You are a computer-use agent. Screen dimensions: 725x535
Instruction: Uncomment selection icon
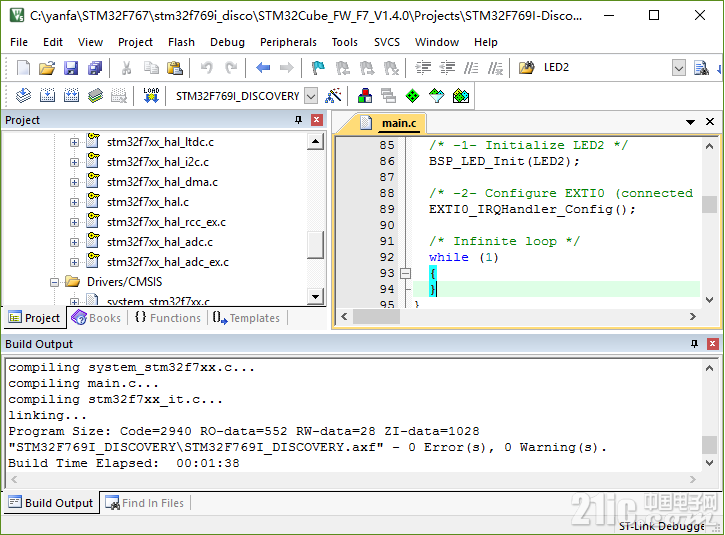495,68
